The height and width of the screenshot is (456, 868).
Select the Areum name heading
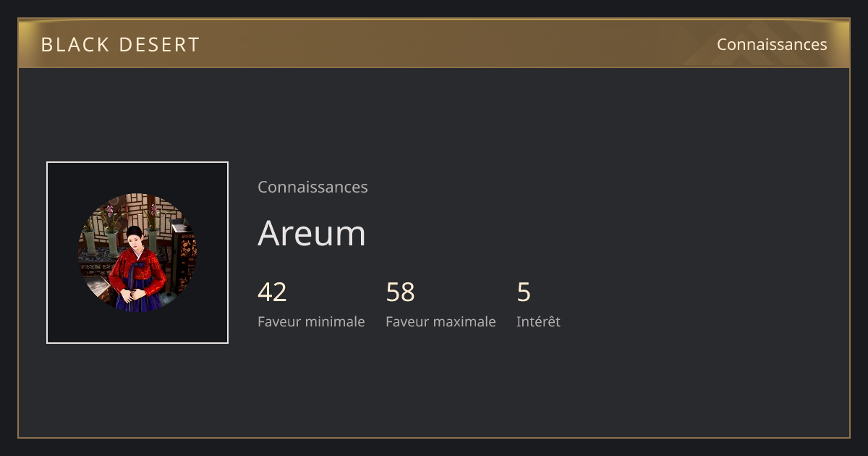[x=312, y=233]
